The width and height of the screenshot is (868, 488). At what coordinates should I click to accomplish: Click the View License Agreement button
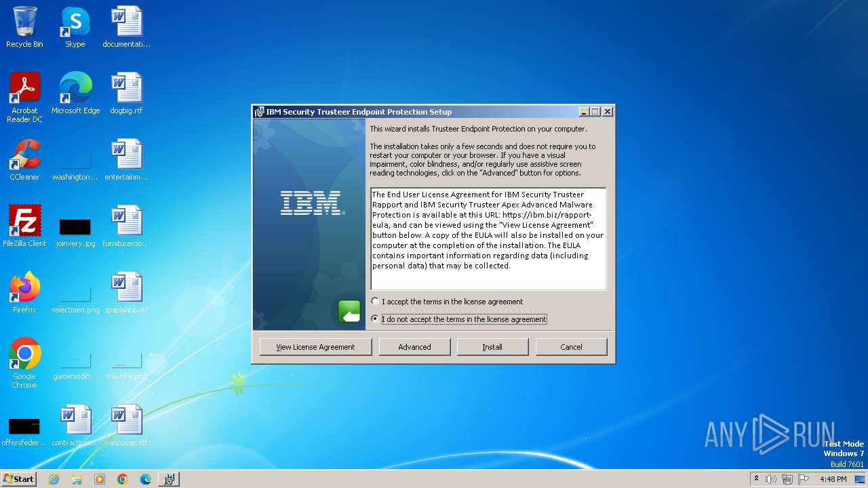315,347
